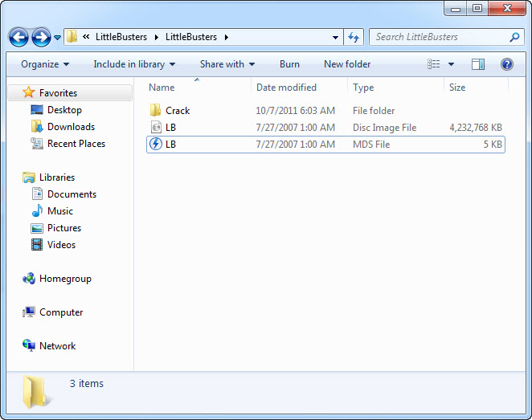The width and height of the screenshot is (532, 420).
Task: Open Include in library menu
Action: pyautogui.click(x=134, y=64)
